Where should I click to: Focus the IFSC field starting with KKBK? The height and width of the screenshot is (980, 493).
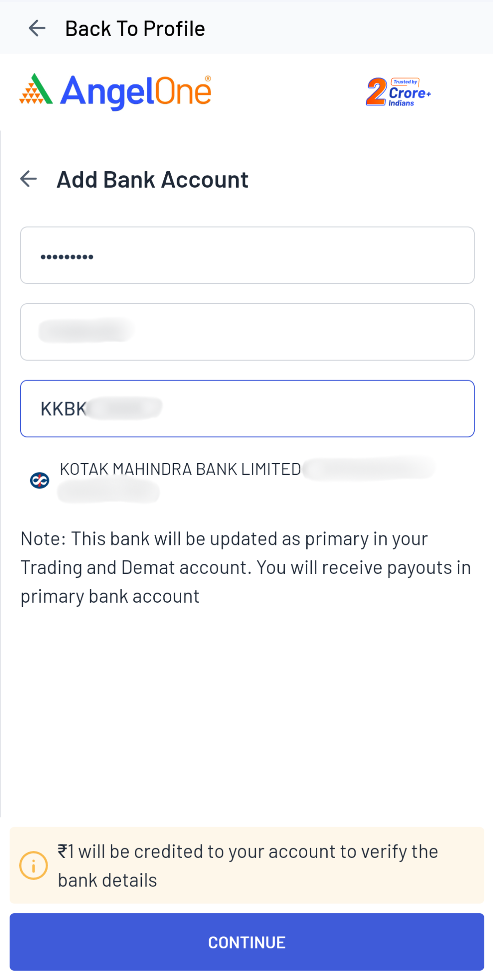pos(247,408)
